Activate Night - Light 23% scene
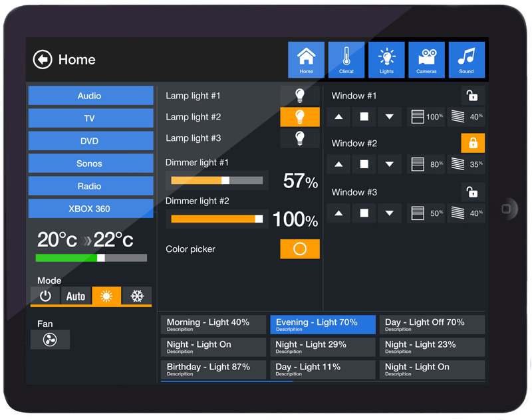532x420 pixels. [x=432, y=347]
